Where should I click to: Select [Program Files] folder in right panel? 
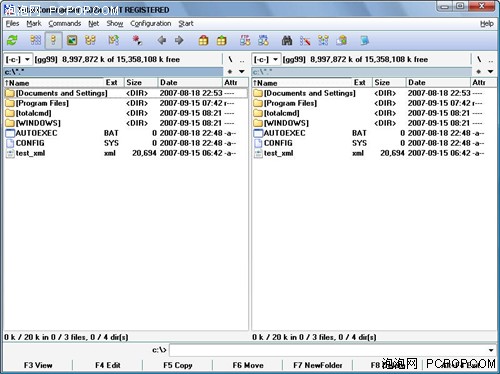pyautogui.click(x=374, y=103)
